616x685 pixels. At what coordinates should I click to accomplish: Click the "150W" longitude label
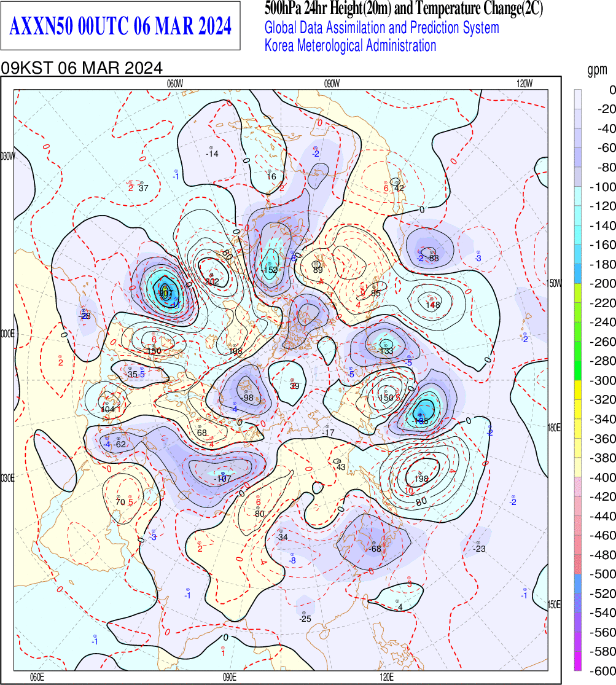(555, 284)
